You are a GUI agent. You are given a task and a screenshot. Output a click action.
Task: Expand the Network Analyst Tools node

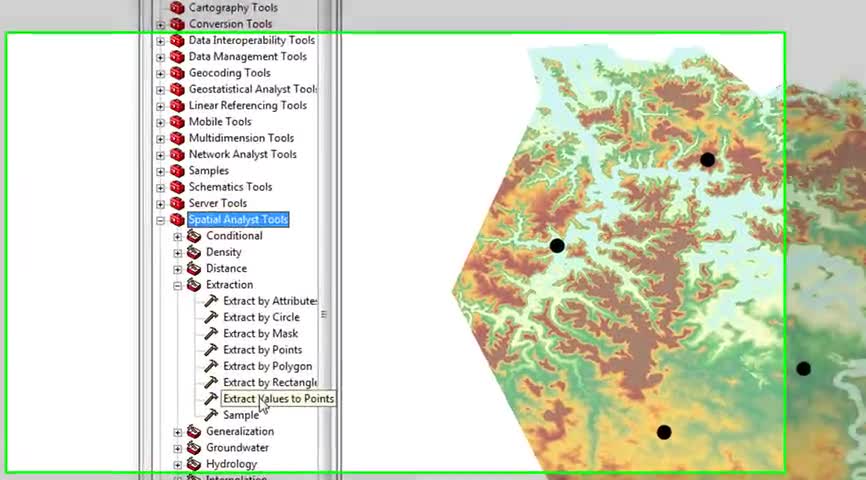click(x=160, y=155)
